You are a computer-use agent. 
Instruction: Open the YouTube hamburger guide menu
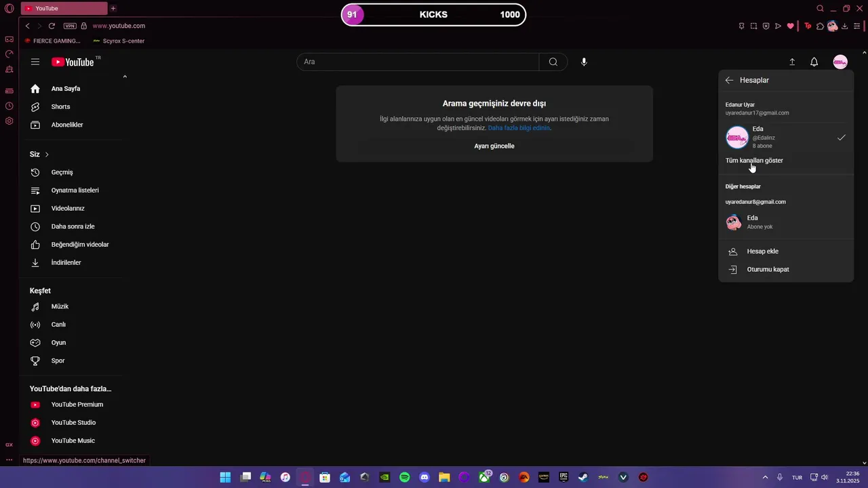click(35, 62)
